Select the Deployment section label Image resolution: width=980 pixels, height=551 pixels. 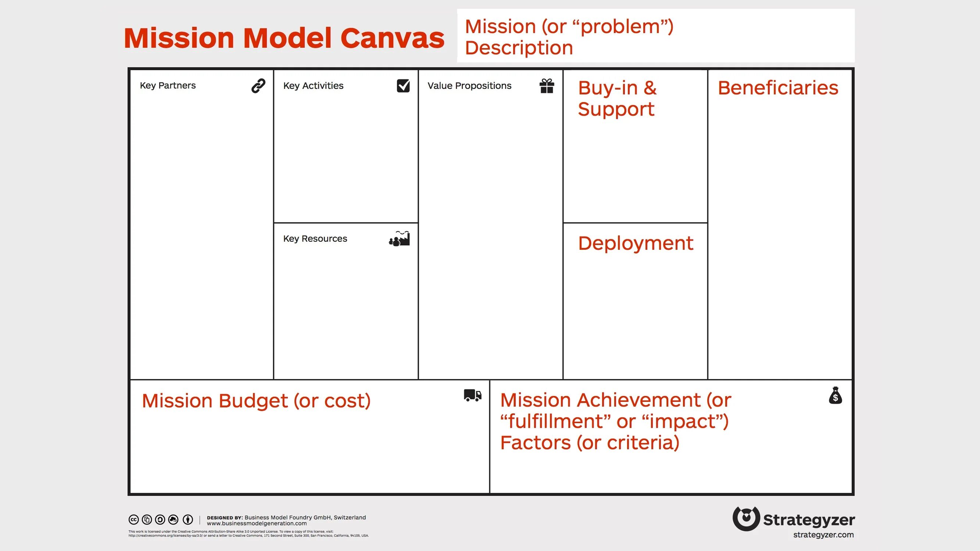[636, 242]
